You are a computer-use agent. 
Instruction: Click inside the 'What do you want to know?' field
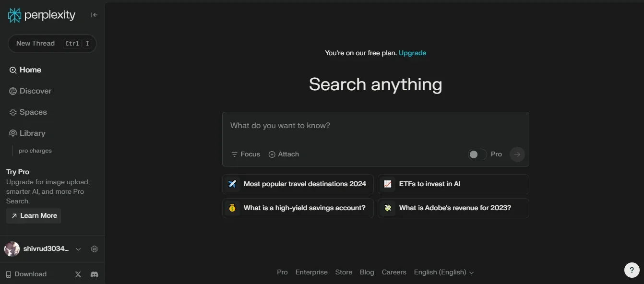point(336,125)
